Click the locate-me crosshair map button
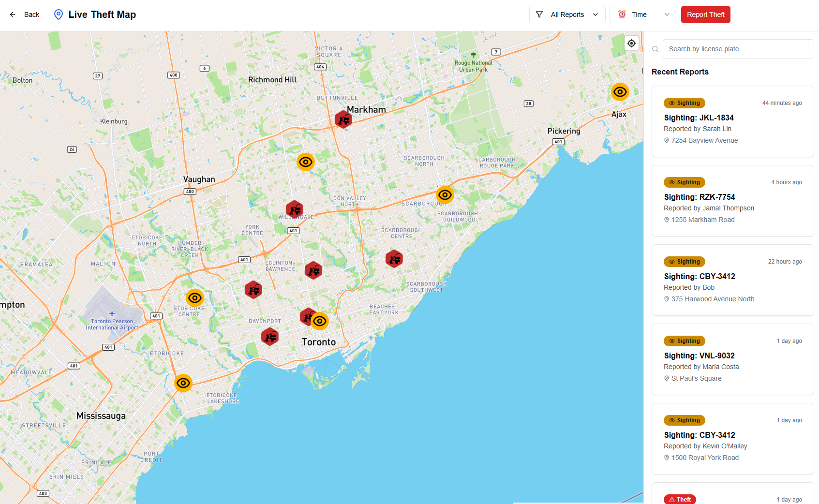Screen dimensions: 819x504 tap(631, 44)
